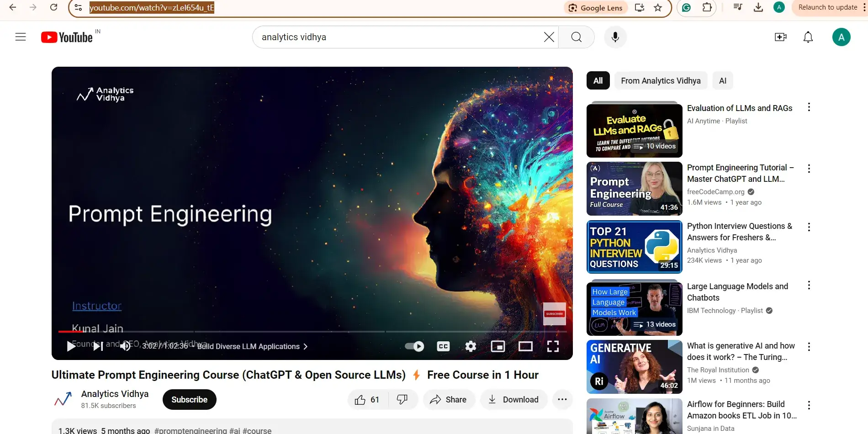Screen dimensions: 868x434
Task: Mute the video volume
Action: click(125, 346)
